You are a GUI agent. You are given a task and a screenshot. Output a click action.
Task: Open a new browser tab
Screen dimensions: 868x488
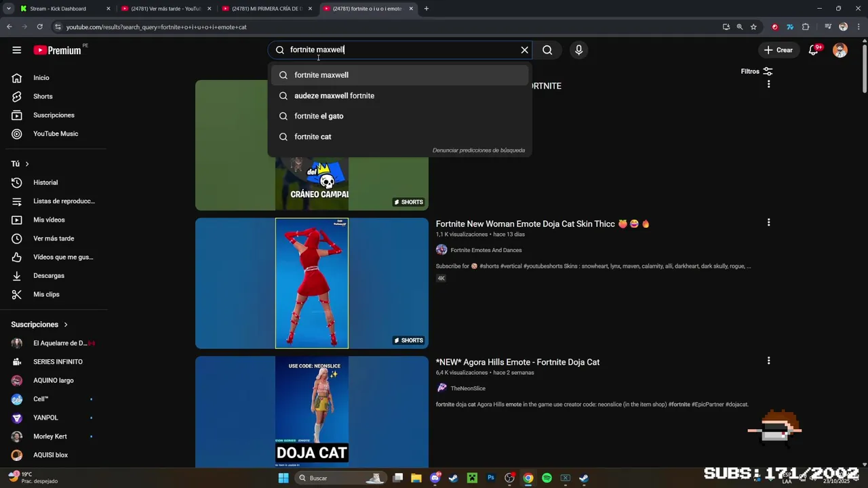tap(426, 9)
